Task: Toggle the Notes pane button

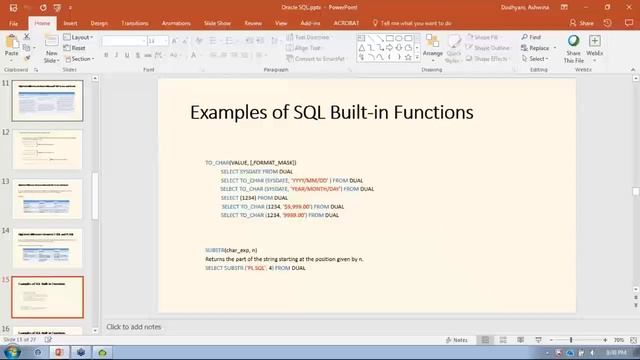Action: tap(457, 340)
